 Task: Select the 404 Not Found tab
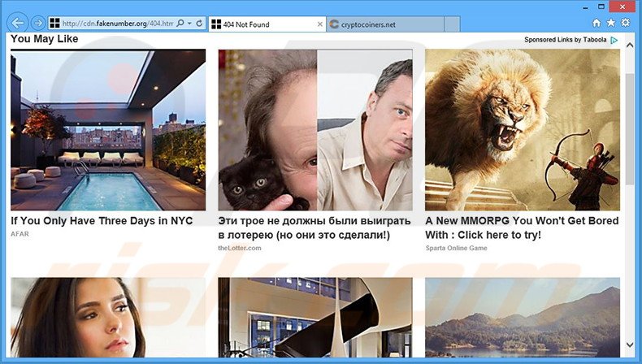267,24
